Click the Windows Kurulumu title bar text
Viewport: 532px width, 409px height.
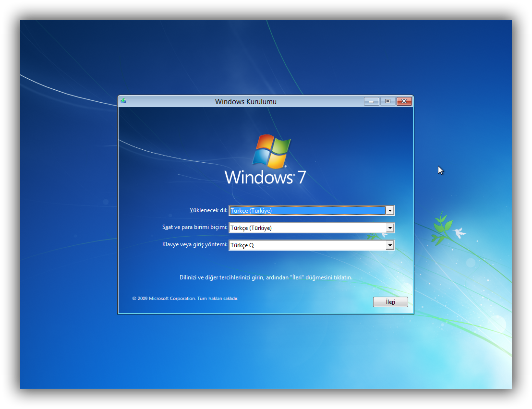[x=246, y=101]
